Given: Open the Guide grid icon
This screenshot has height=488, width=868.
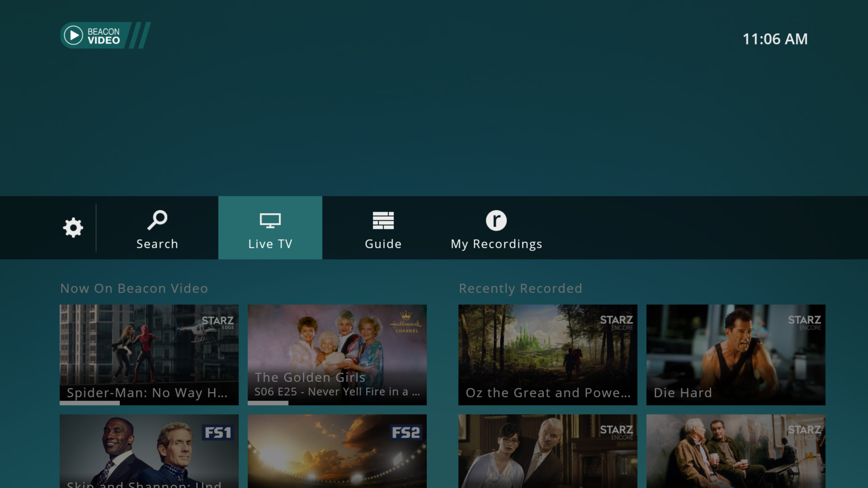Looking at the screenshot, I should click(383, 221).
